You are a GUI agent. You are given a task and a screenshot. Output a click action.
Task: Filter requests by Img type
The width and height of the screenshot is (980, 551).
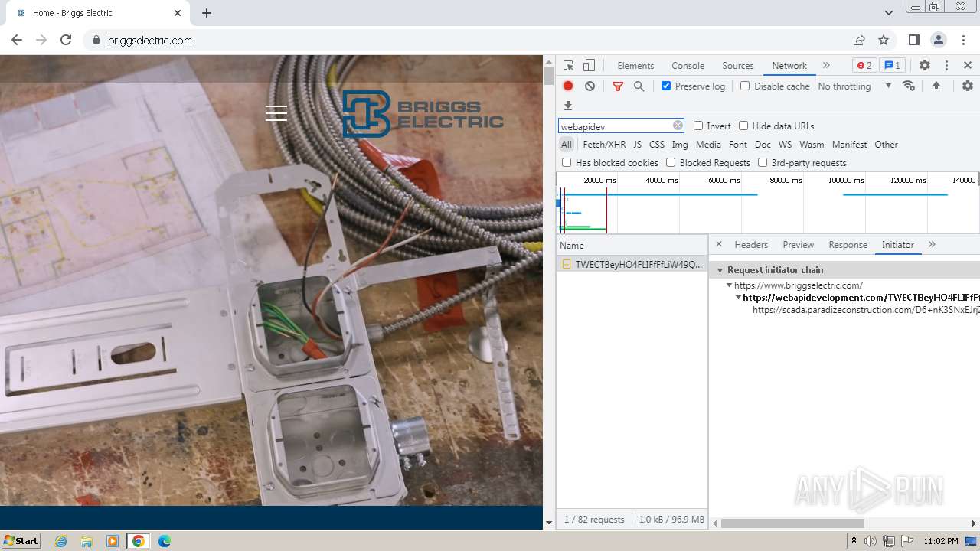(680, 144)
